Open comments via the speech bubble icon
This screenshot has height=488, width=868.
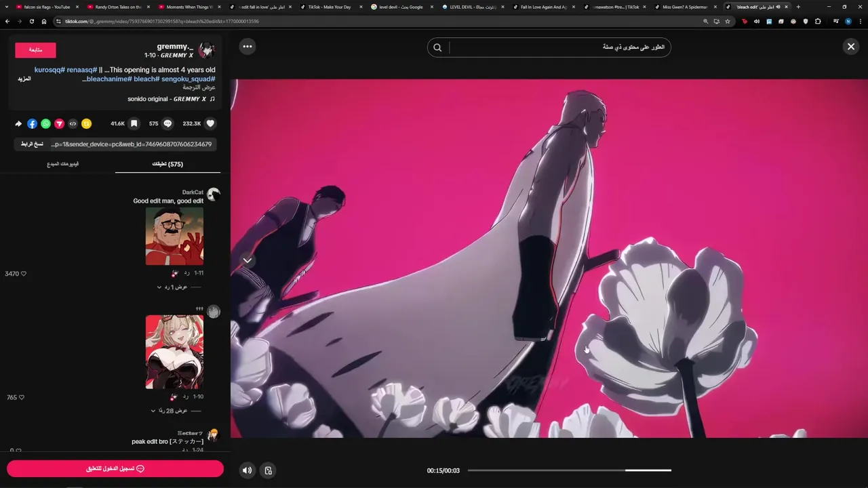pyautogui.click(x=167, y=123)
